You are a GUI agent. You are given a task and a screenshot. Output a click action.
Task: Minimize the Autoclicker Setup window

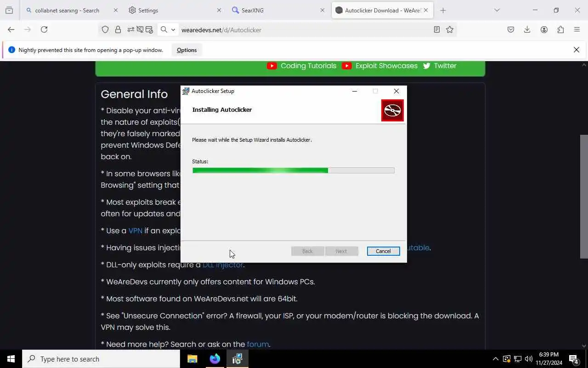point(355,91)
